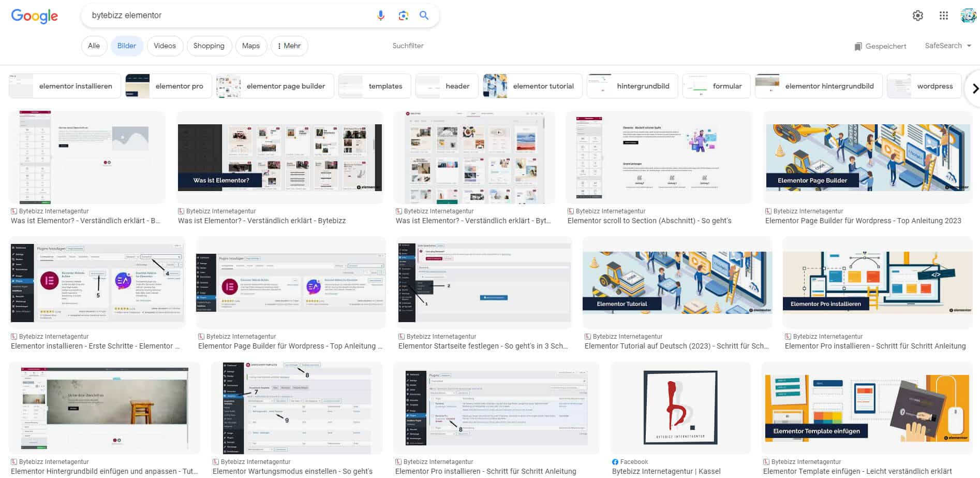Select the 'wordpress' suggestion chip
Screen dimensions: 980x478
click(x=924, y=86)
